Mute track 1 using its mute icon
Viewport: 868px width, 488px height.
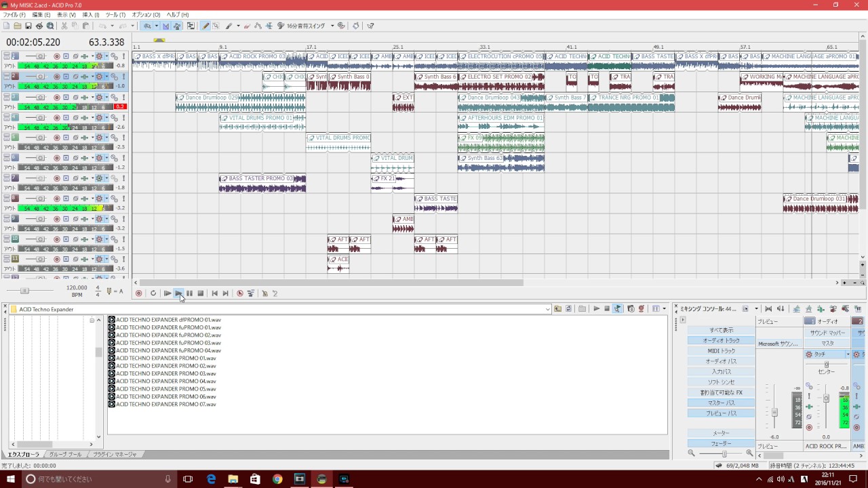point(114,56)
